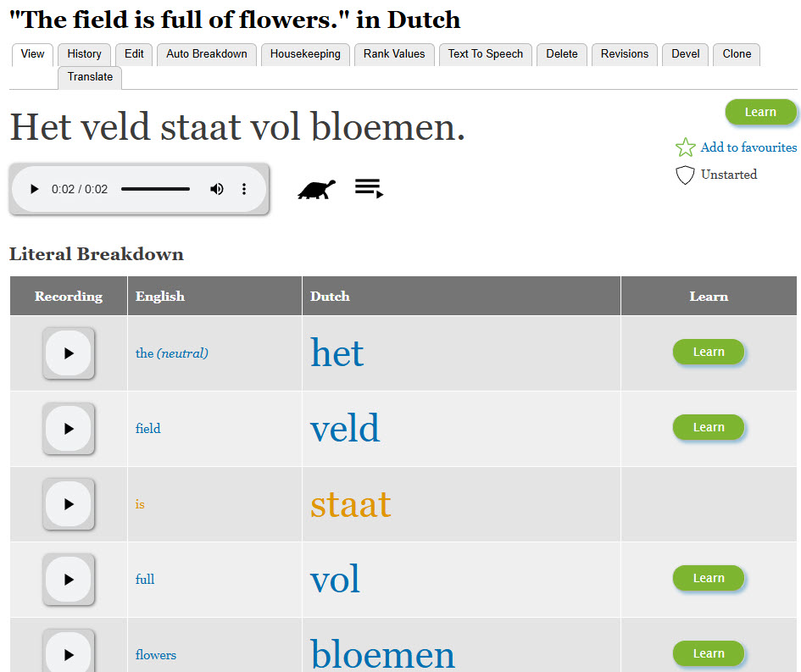Play recording for 'staat'

(69, 504)
